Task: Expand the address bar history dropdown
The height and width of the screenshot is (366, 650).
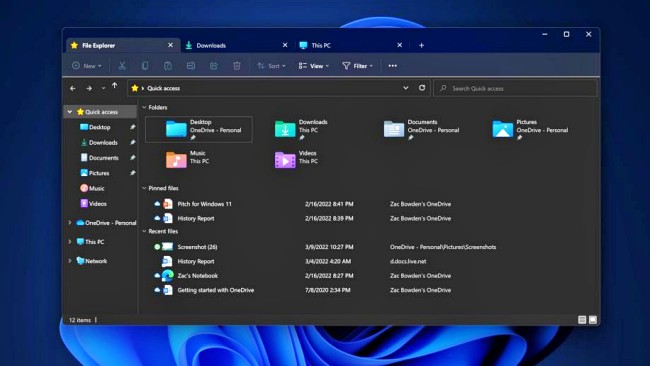Action: pyautogui.click(x=405, y=88)
